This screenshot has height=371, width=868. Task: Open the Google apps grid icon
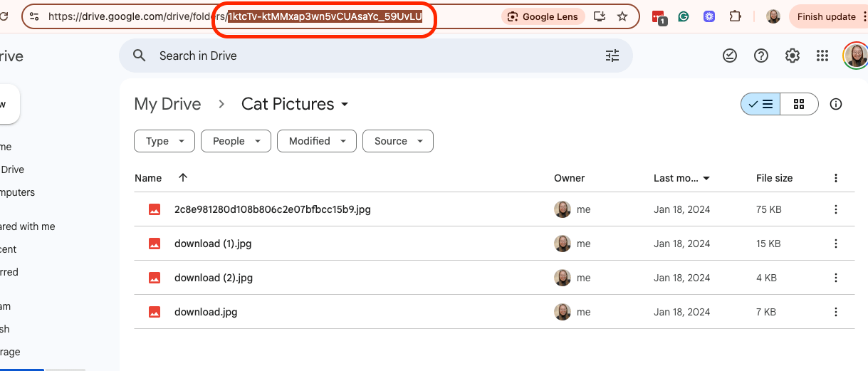822,56
